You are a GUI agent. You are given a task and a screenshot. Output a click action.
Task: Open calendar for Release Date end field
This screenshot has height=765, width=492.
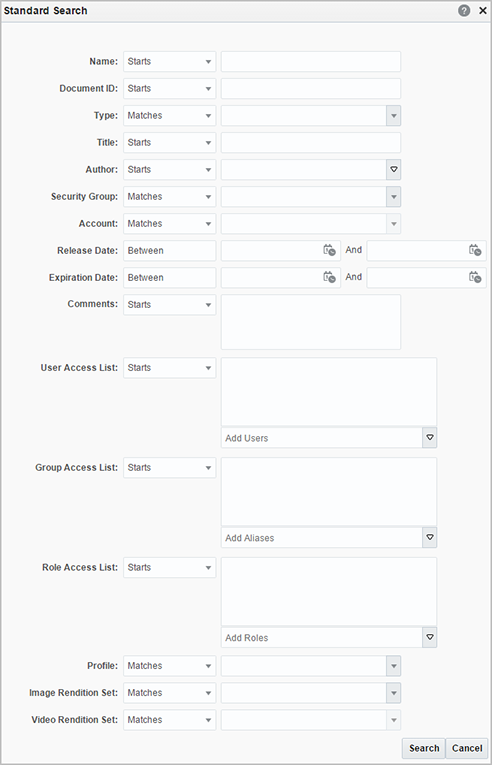[x=475, y=250]
